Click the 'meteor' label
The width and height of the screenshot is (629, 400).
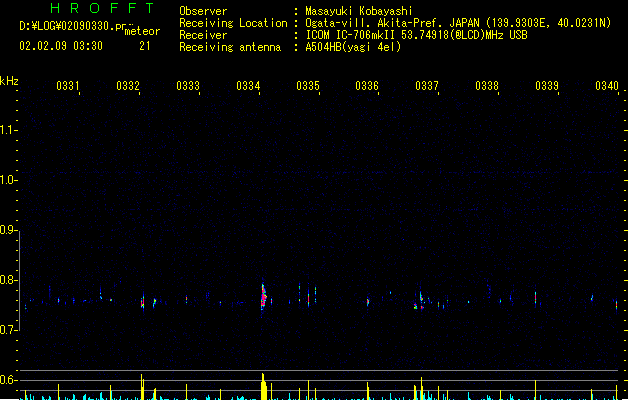(142, 31)
